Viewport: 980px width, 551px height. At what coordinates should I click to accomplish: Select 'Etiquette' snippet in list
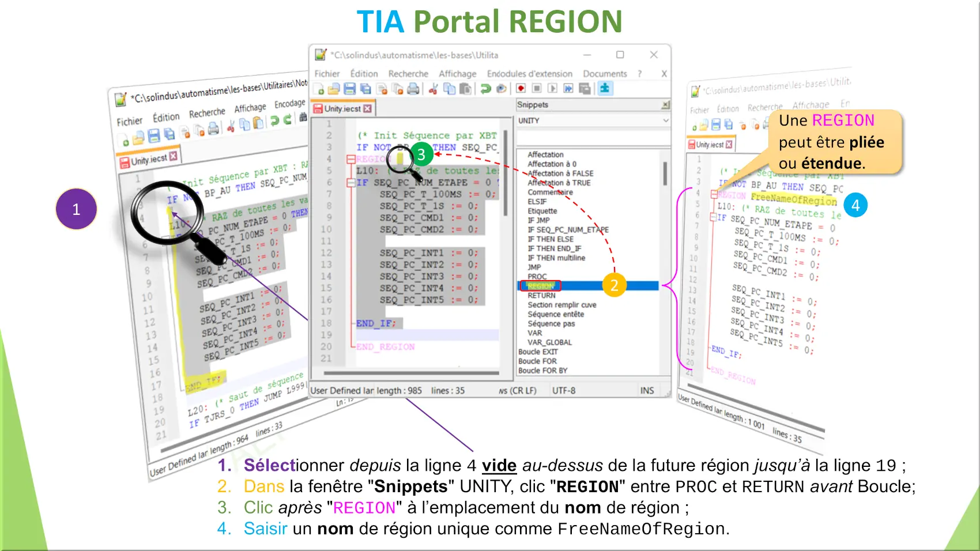[x=542, y=211]
